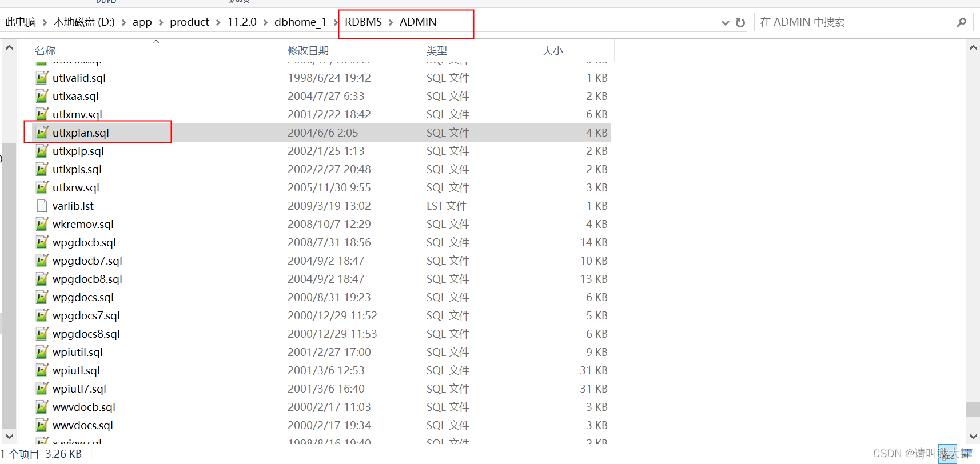980x464 pixels.
Task: Expand the chevron after app breadcrumb
Action: 161,22
